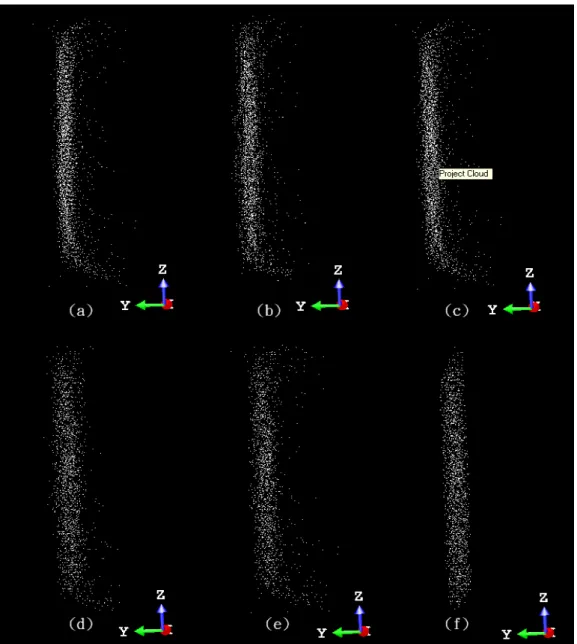The width and height of the screenshot is (577, 644).
Task: Click the axis gizmo in panel (f)
Action: point(529,616)
